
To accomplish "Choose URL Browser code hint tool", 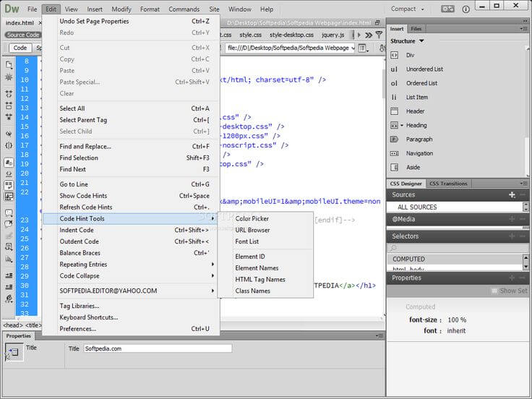I will pos(265,230).
